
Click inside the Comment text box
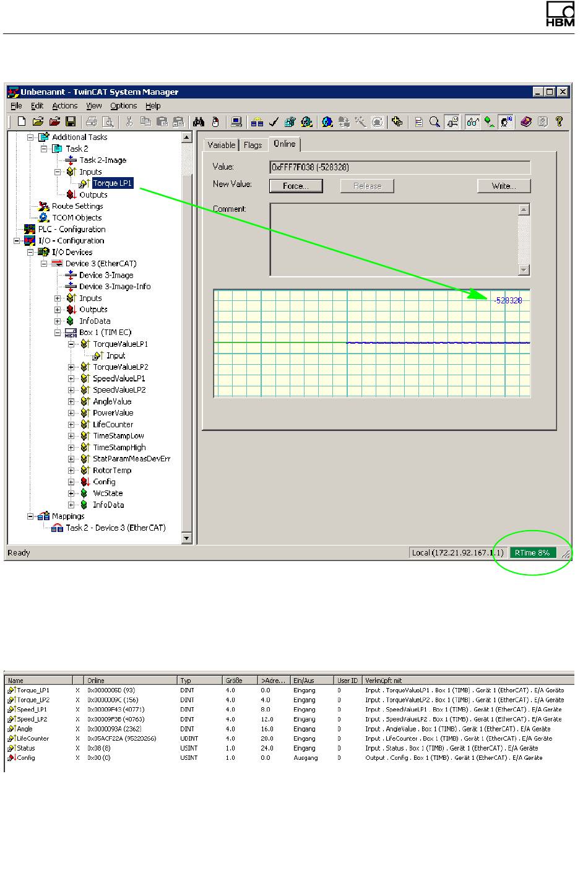pos(394,239)
